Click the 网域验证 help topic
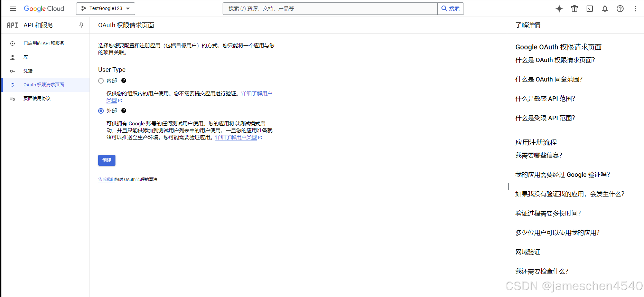 click(x=528, y=252)
